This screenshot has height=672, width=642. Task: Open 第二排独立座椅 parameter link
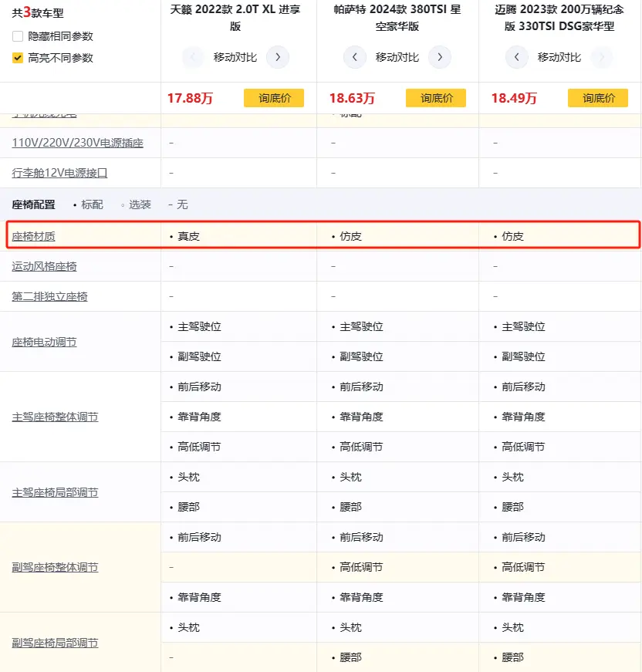49,296
